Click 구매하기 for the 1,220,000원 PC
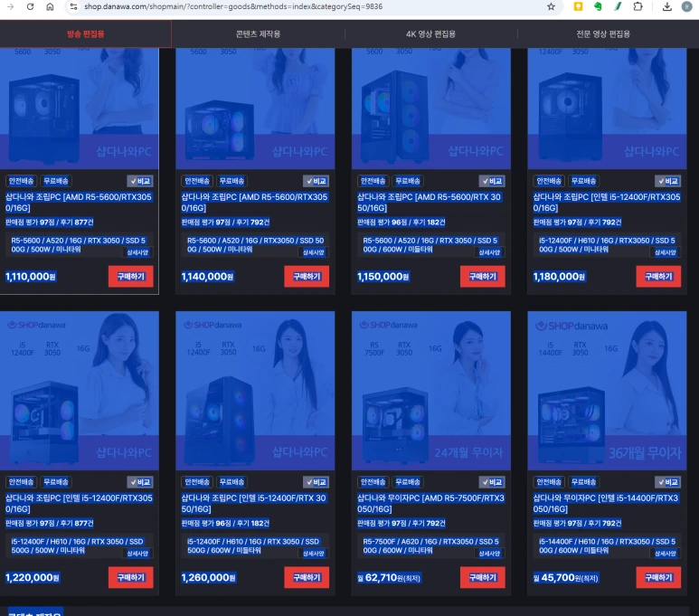 [x=130, y=578]
